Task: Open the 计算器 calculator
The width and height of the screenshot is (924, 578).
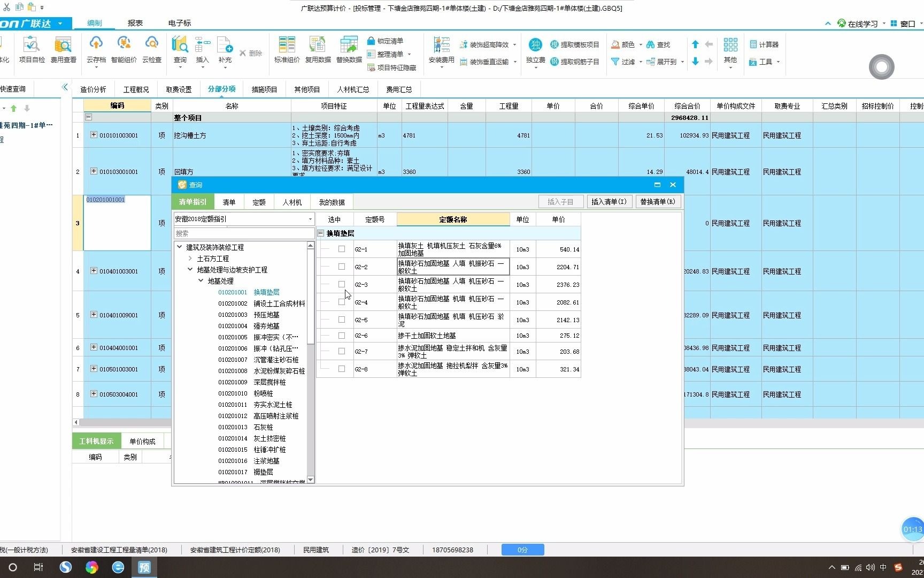Action: tap(764, 44)
